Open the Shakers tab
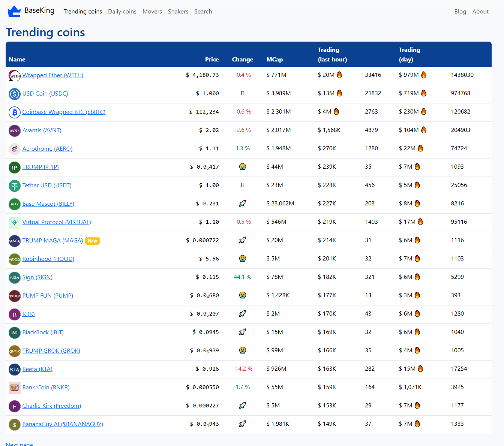 click(x=178, y=12)
